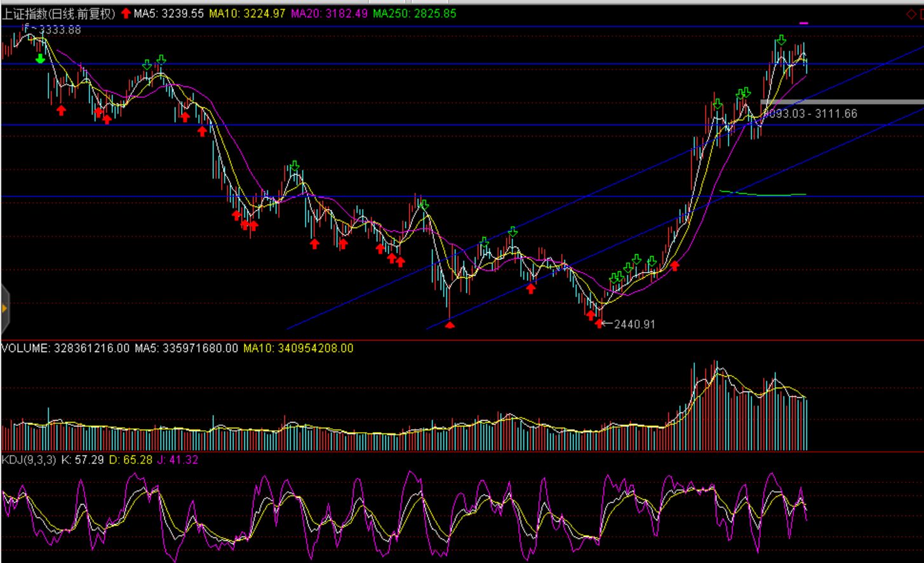Image resolution: width=924 pixels, height=563 pixels.
Task: Select the VOLUME indicator label
Action: coord(25,348)
